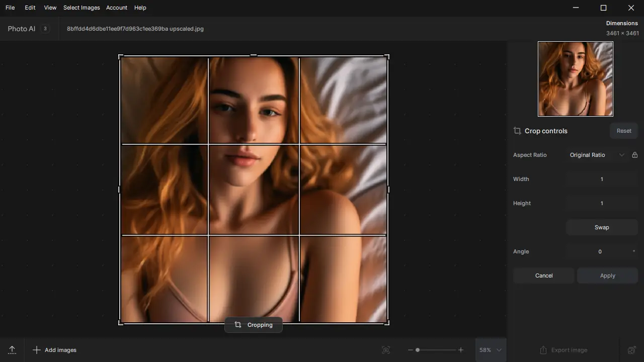
Task: Click the plus zoom-in icon
Action: click(460, 350)
